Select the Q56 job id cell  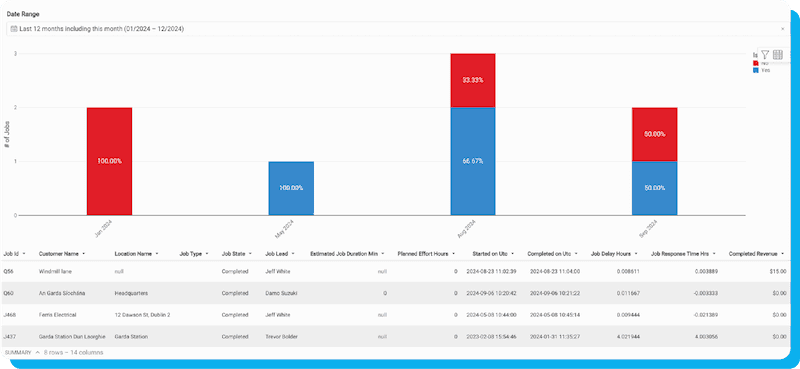(x=8, y=272)
